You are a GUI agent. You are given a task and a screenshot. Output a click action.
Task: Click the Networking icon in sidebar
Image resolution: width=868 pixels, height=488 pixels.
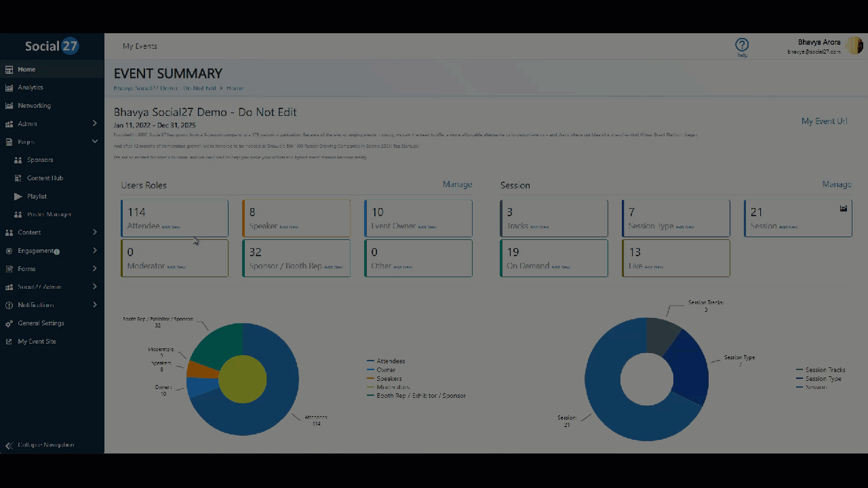tap(9, 106)
